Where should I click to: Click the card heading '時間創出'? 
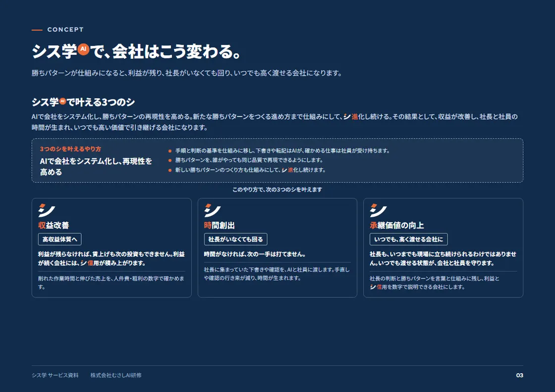pyautogui.click(x=220, y=226)
